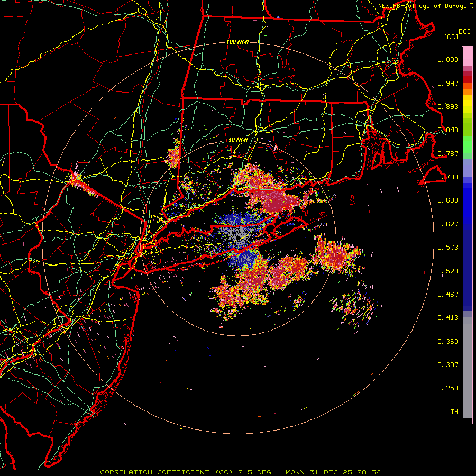Click the 0.573 scale value
Viewport: 476px width, 476px height.
point(448,248)
